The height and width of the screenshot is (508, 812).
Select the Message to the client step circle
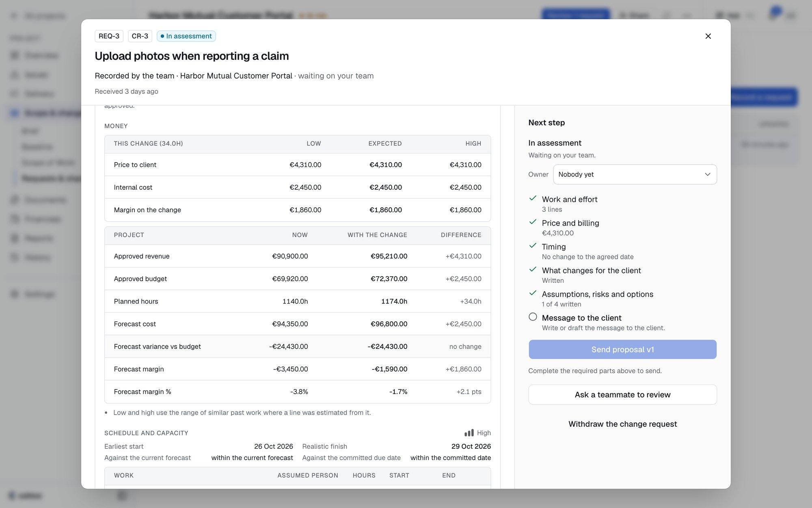coord(533,317)
